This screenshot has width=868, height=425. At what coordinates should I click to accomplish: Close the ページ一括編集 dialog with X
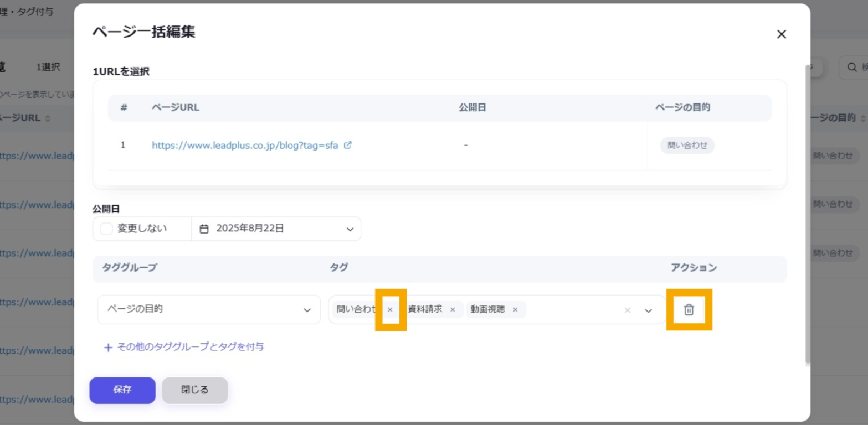781,34
